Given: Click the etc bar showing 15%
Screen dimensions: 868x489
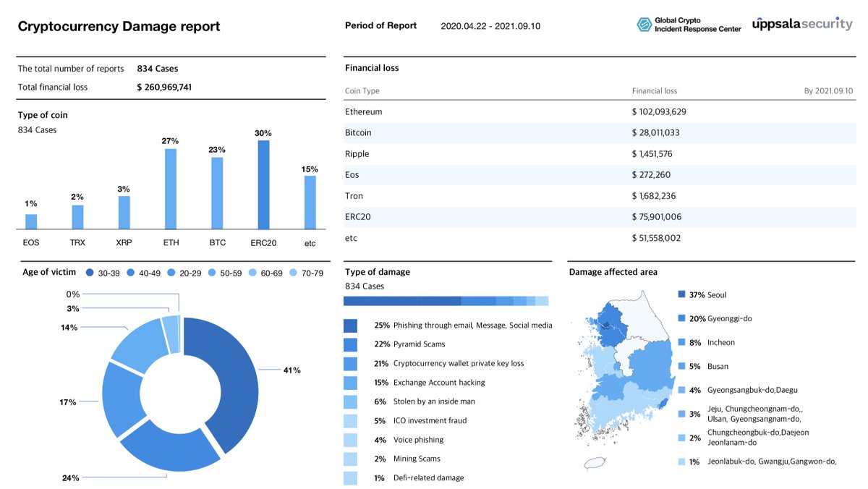Looking at the screenshot, I should (x=310, y=203).
